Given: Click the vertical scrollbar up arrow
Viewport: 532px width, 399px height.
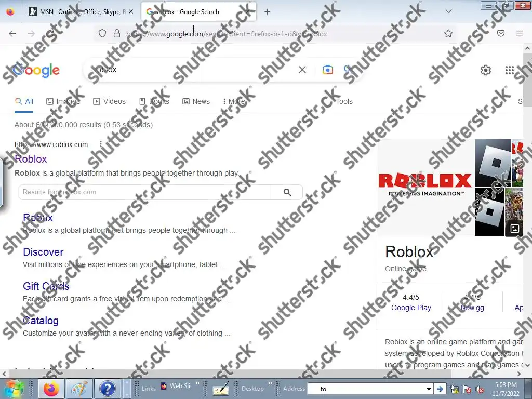Looking at the screenshot, I should (528, 48).
